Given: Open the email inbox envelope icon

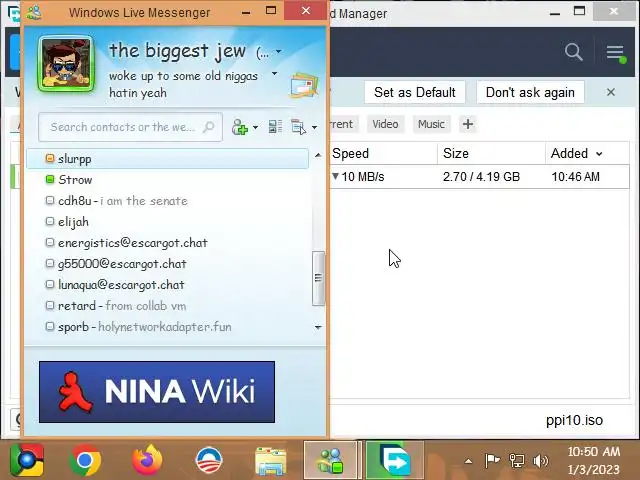Looking at the screenshot, I should [304, 86].
